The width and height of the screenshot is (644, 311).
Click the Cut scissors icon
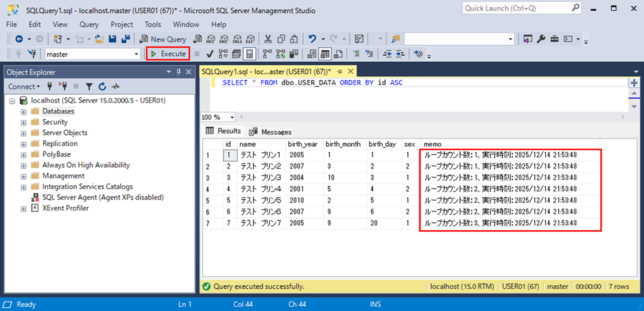pos(268,39)
